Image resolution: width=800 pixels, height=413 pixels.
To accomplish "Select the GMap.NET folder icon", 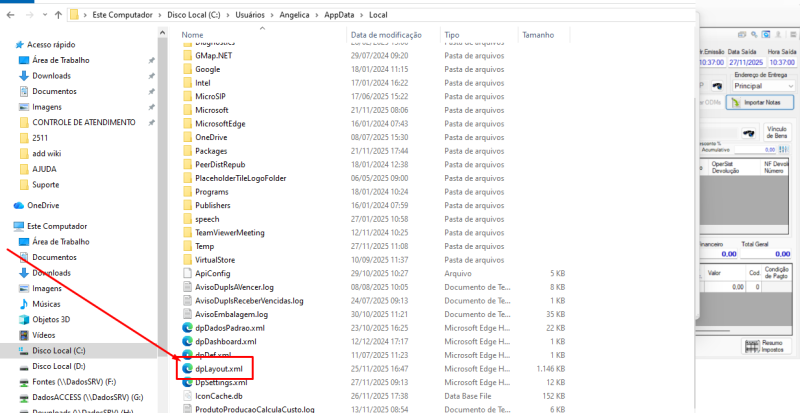I will coord(187,56).
